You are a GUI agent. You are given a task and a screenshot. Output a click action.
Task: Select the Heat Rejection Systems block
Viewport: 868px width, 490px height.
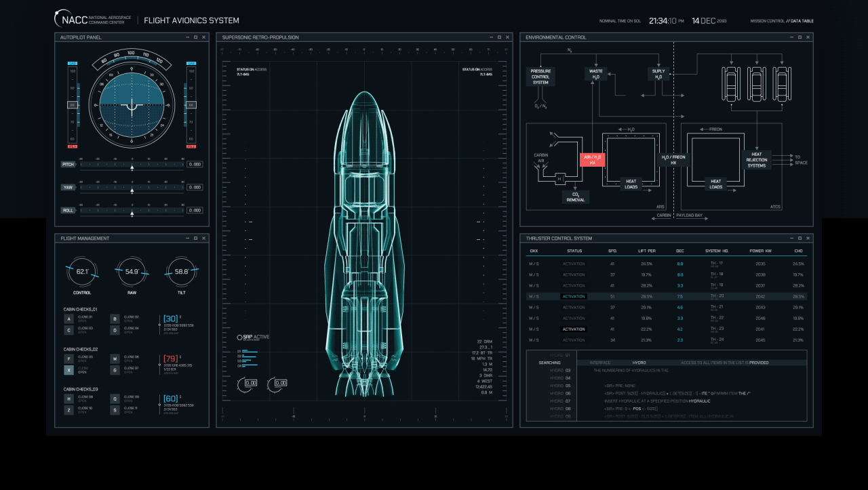(x=757, y=161)
